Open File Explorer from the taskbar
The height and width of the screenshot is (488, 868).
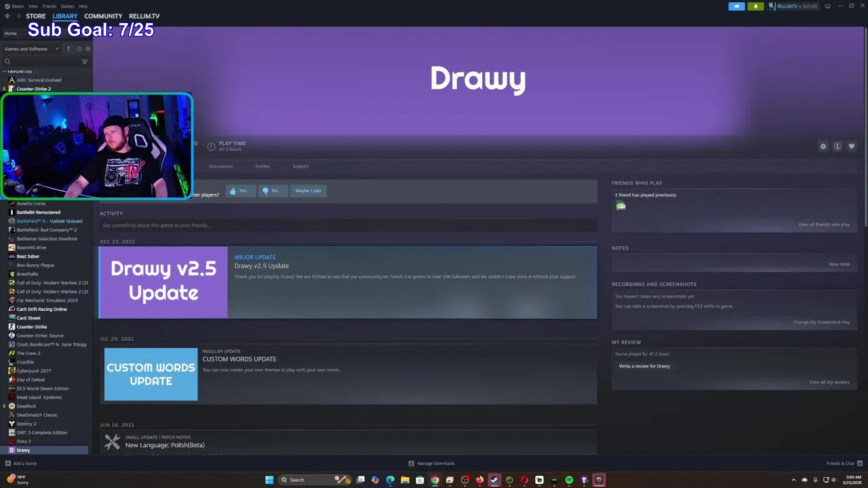[x=405, y=480]
